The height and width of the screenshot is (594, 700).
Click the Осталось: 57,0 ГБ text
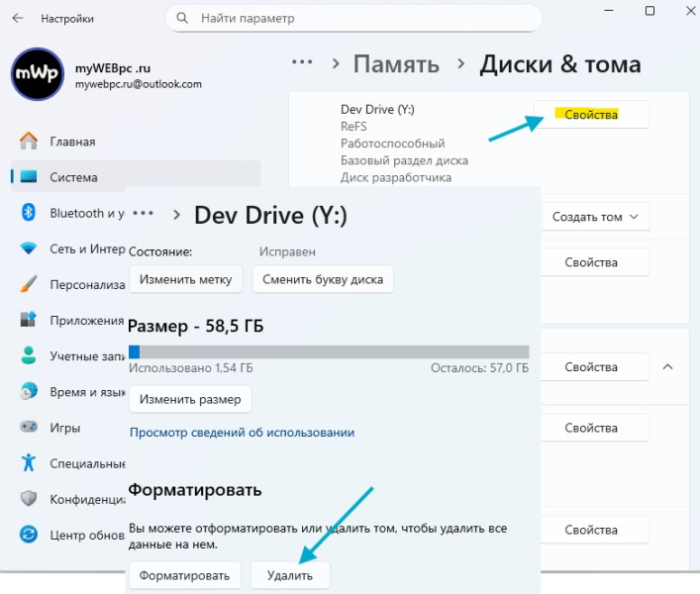pos(480,367)
